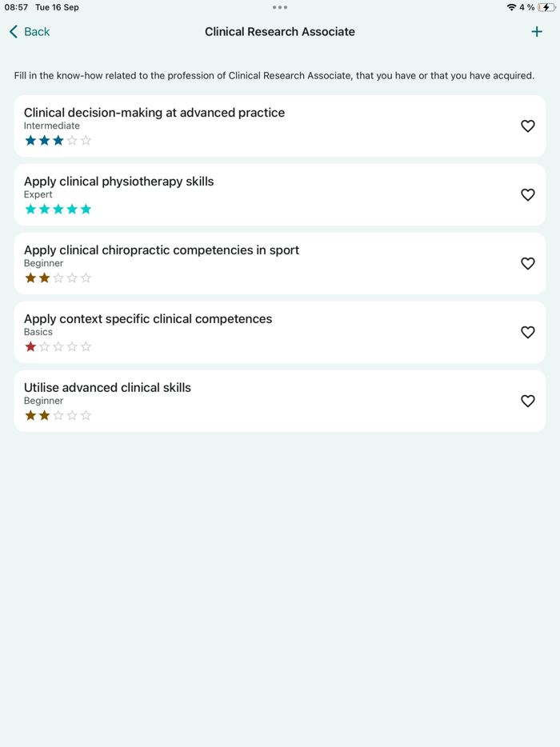Tap the add (+) icon to create know-how
560x747 pixels.
[x=537, y=31]
